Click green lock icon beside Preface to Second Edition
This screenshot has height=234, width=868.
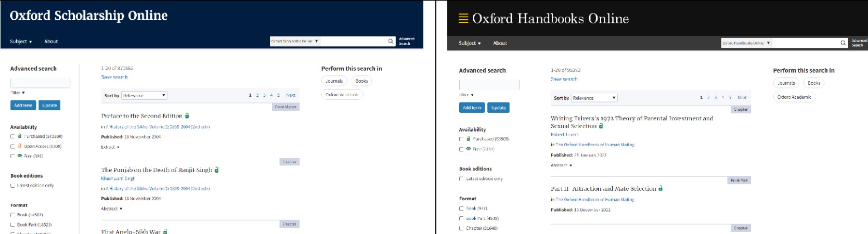tap(187, 115)
